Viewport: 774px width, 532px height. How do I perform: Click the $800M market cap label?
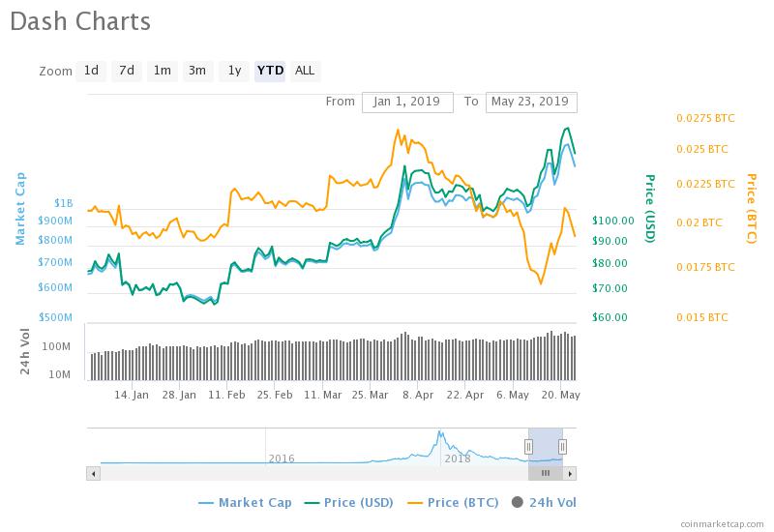55,240
